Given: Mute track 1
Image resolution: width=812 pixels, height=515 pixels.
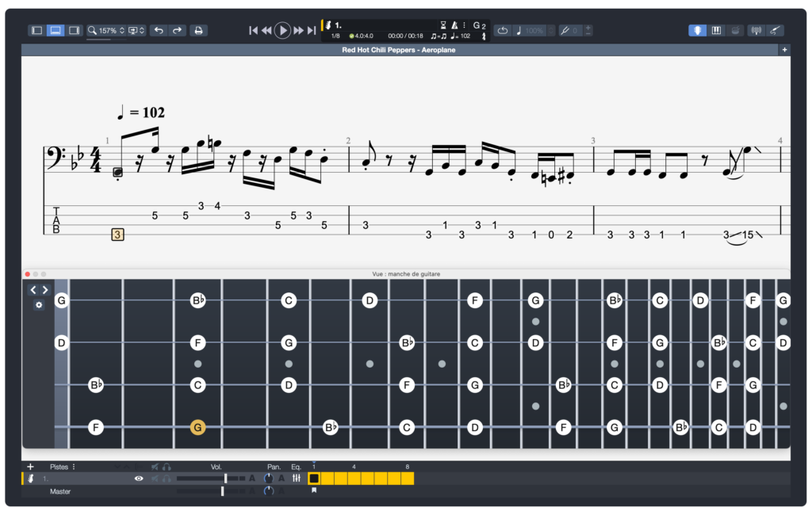Looking at the screenshot, I should point(155,479).
